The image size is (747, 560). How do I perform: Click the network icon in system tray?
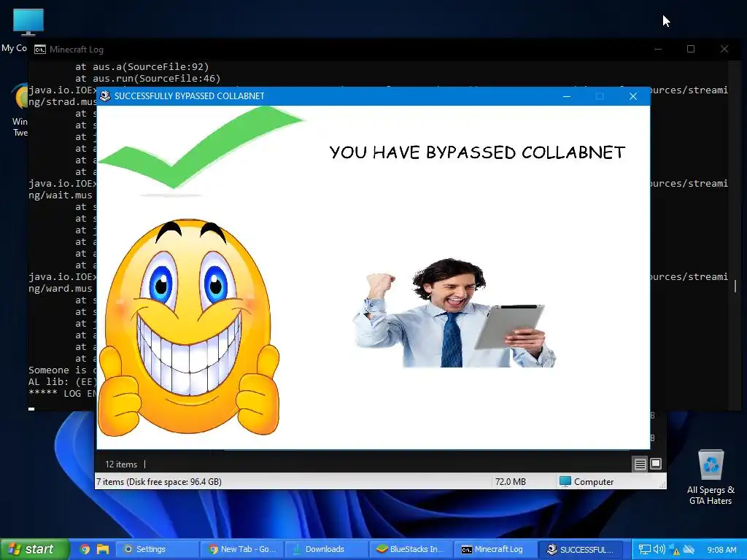click(x=644, y=550)
